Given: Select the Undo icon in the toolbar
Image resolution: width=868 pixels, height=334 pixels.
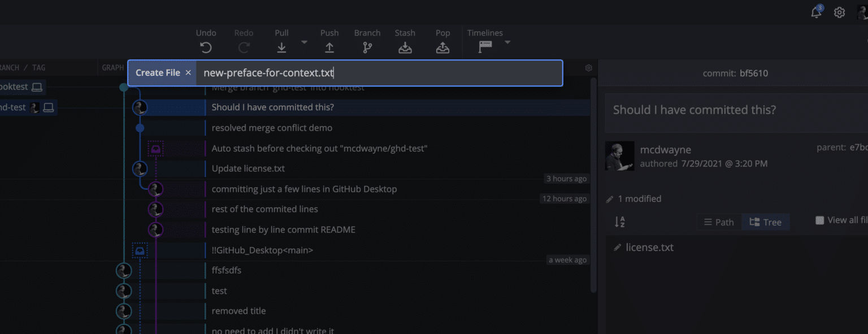Looking at the screenshot, I should click(x=206, y=47).
